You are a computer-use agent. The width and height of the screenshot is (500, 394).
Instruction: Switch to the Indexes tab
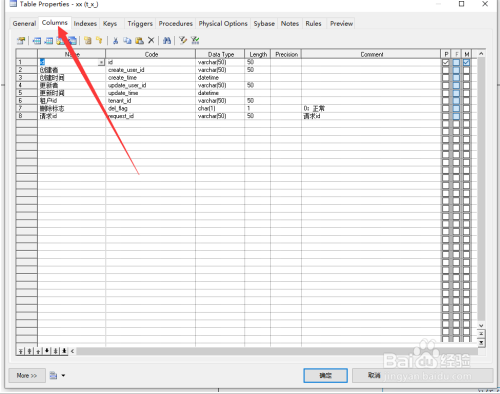pos(85,24)
